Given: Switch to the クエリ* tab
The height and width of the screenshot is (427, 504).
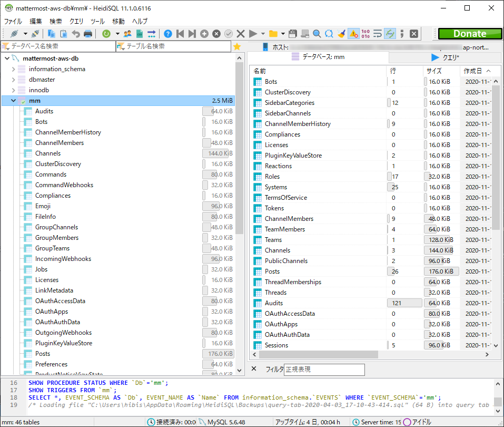Looking at the screenshot, I should click(x=445, y=57).
